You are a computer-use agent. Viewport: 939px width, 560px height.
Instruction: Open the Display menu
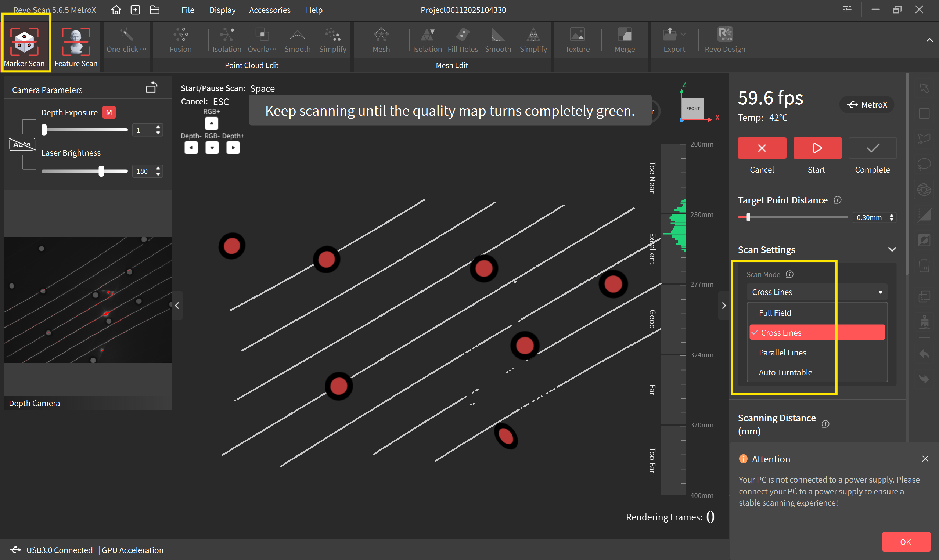[x=223, y=10]
